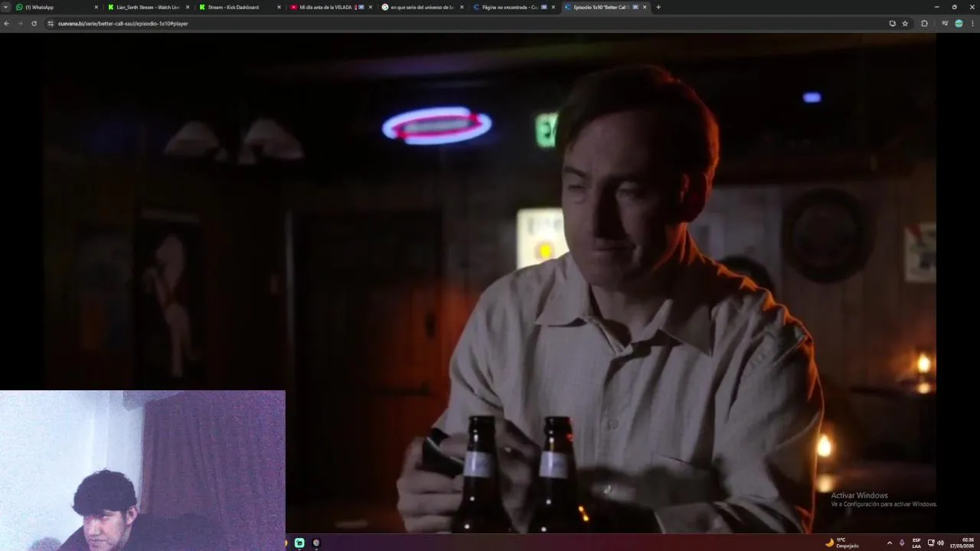Click muted audio indicator on VELADA tab
The image size is (980, 551).
pyautogui.click(x=361, y=7)
